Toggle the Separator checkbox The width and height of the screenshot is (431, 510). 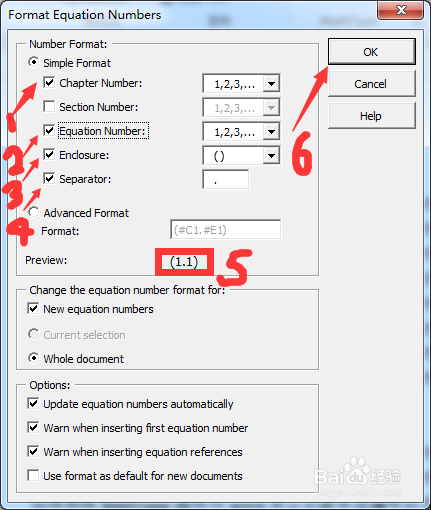[x=49, y=178]
